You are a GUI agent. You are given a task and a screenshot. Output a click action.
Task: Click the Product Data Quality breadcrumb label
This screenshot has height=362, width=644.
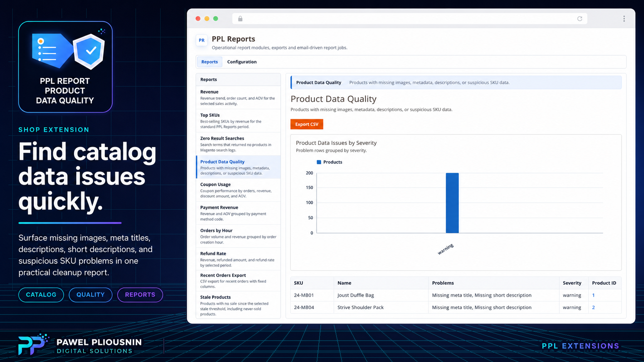319,82
